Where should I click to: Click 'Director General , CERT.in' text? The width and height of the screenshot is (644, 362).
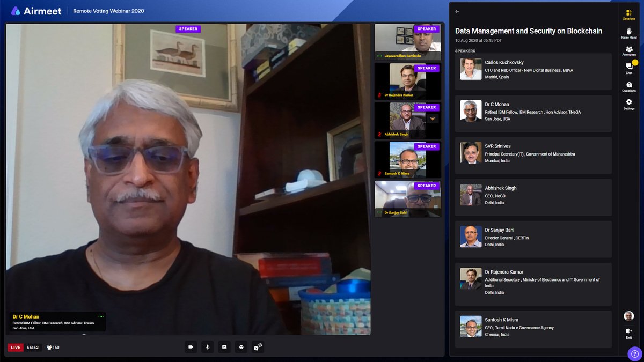click(x=507, y=238)
